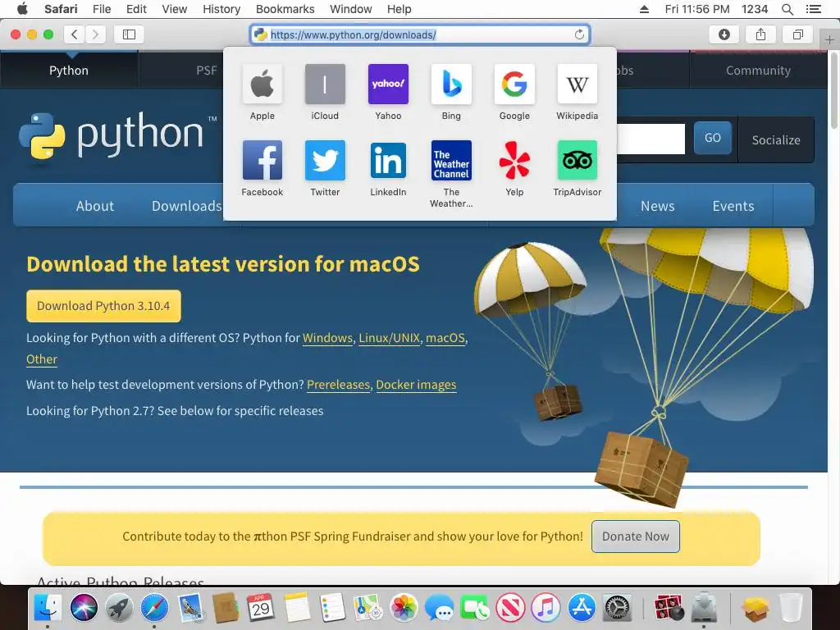840x630 pixels.
Task: Open the Yahoo favorite tile
Action: tap(388, 84)
